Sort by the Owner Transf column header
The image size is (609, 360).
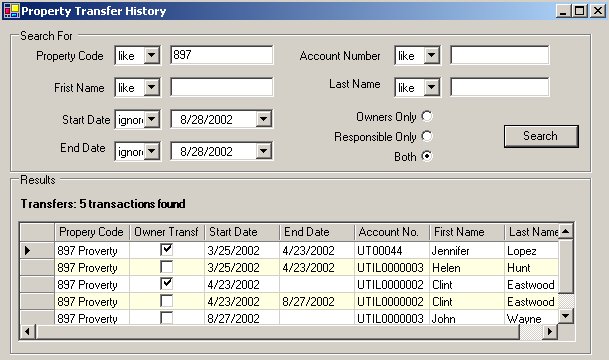[x=167, y=232]
